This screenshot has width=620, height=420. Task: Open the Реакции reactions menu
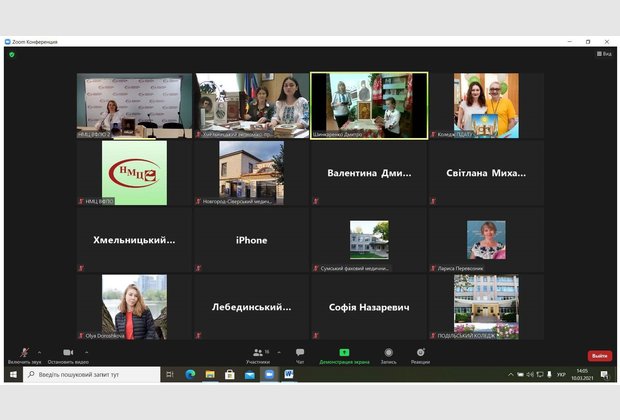(x=420, y=355)
